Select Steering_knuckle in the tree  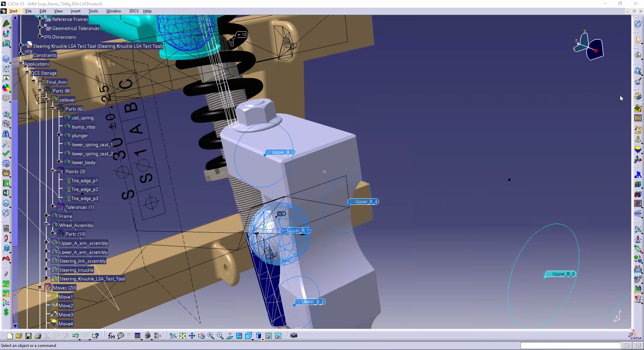[x=76, y=270]
